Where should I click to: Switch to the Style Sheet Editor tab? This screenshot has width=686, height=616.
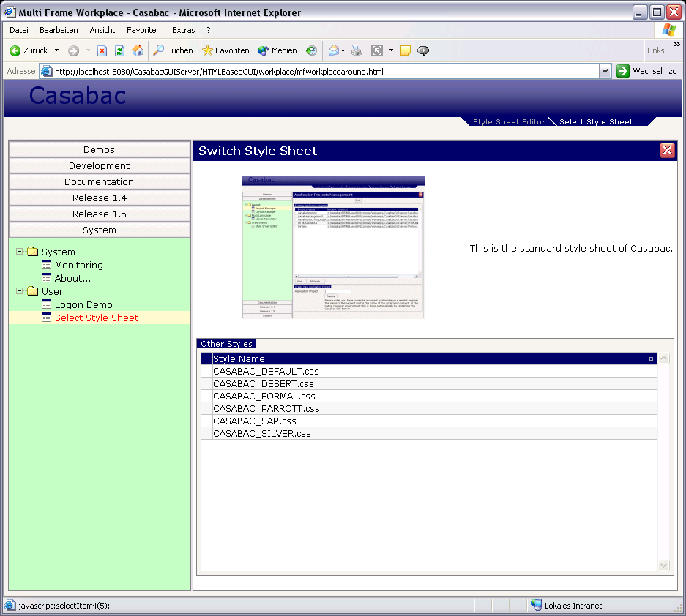click(x=508, y=121)
